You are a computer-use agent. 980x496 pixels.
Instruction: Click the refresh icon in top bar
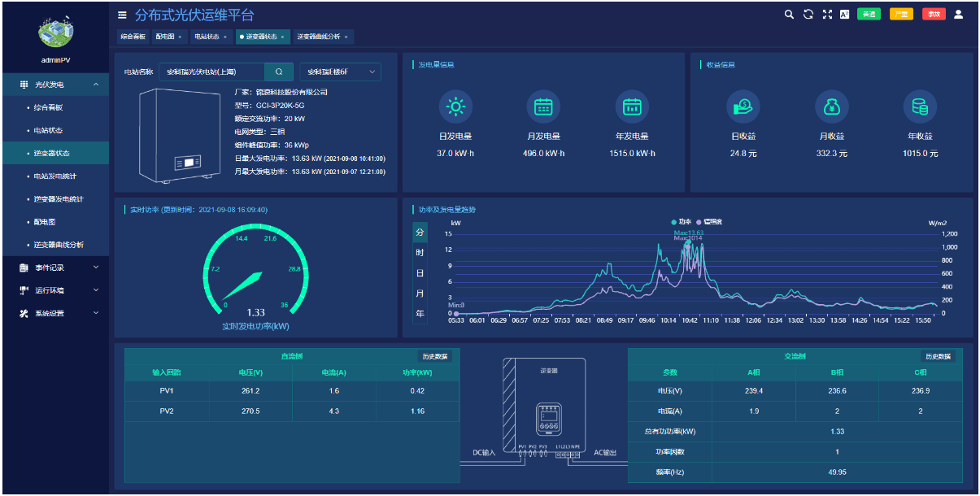[x=808, y=14]
